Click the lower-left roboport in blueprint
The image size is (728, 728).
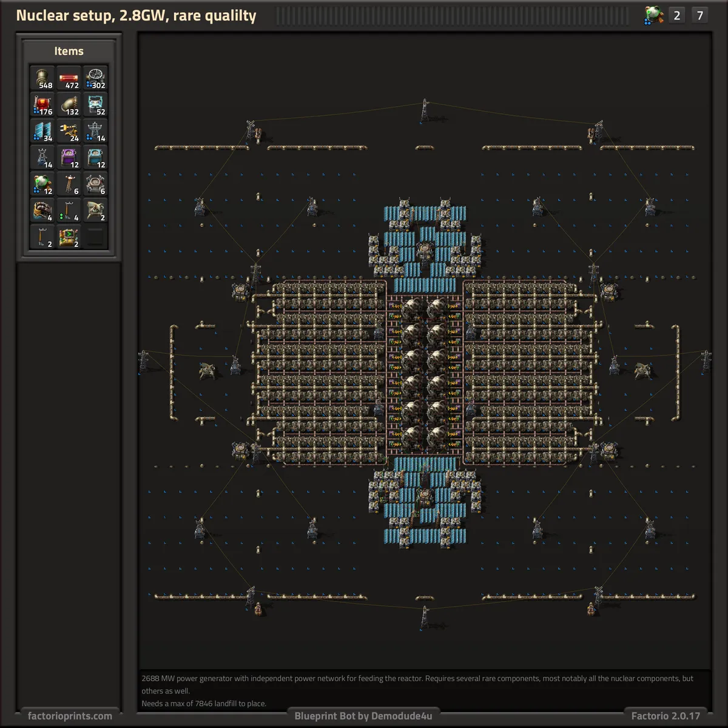[x=241, y=451]
